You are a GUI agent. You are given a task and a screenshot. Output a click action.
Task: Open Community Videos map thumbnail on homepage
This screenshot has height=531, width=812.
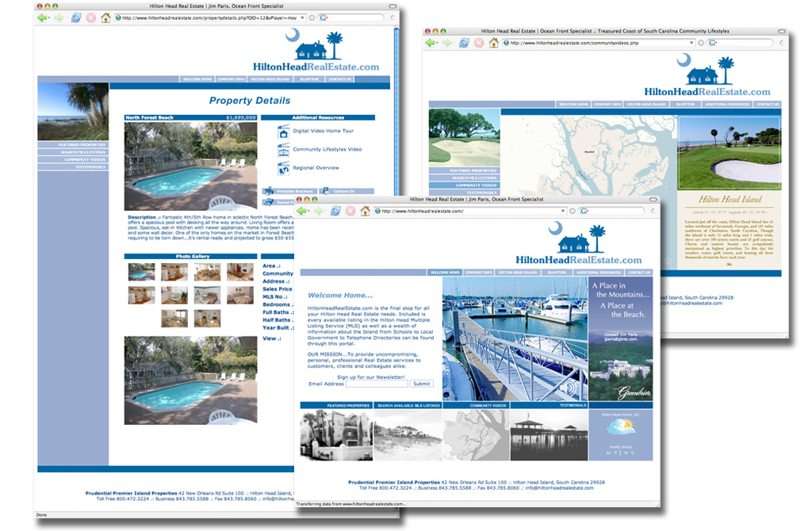pos(477,435)
